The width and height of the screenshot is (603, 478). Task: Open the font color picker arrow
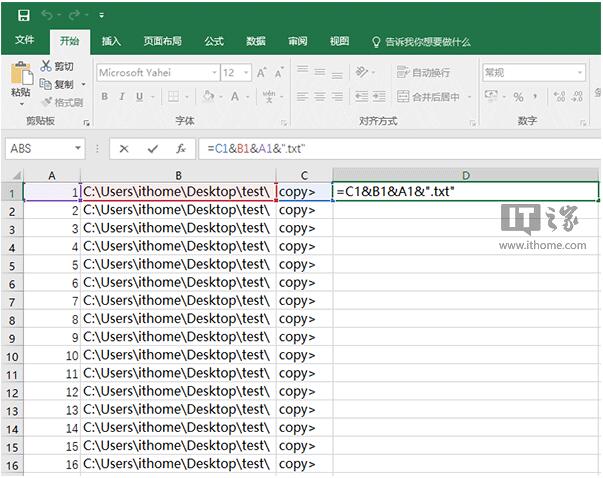click(248, 97)
